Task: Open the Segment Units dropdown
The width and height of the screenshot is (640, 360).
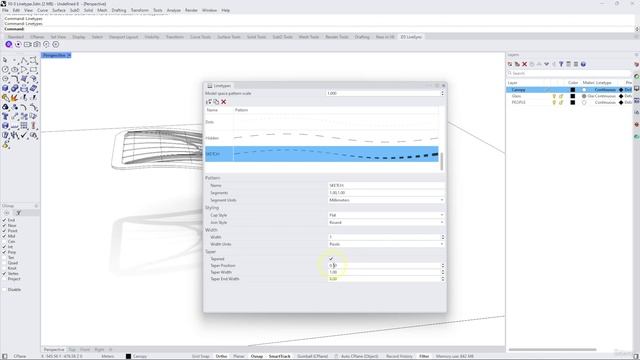Action: point(386,200)
